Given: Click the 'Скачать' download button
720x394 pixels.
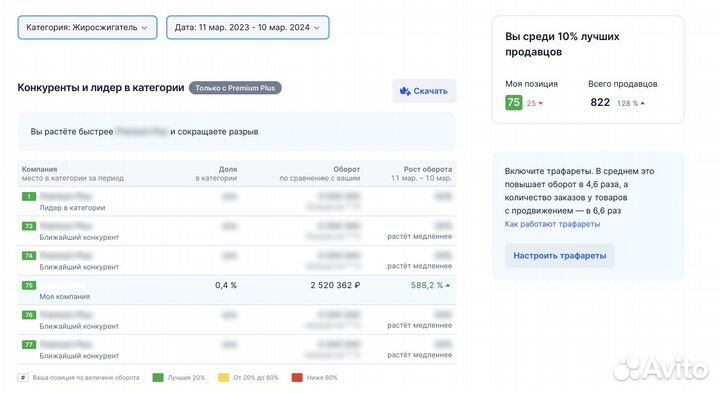Looking at the screenshot, I should pyautogui.click(x=424, y=91).
